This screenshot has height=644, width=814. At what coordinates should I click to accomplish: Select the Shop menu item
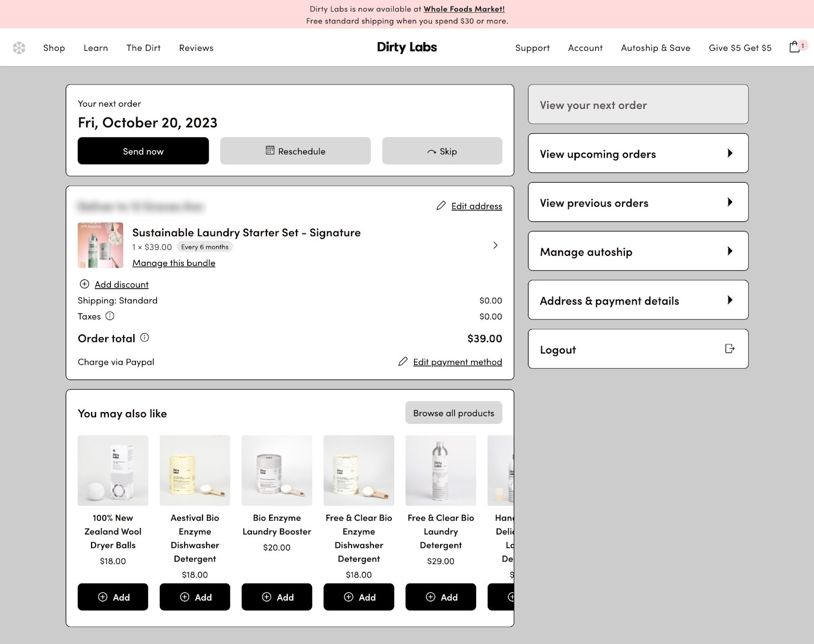[x=53, y=47]
